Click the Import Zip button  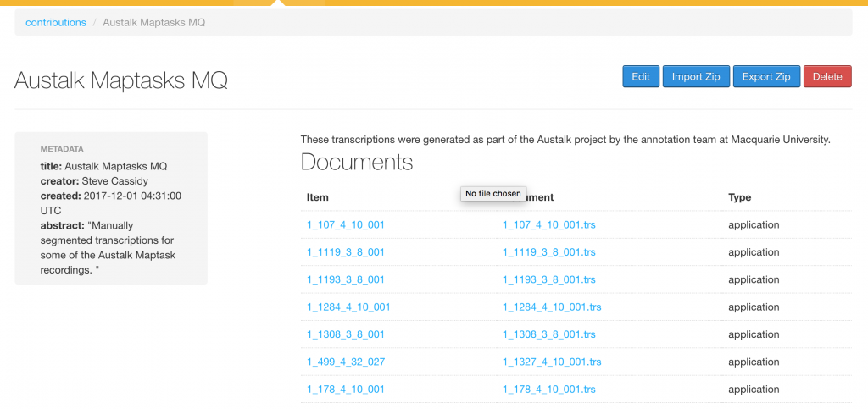click(x=696, y=77)
